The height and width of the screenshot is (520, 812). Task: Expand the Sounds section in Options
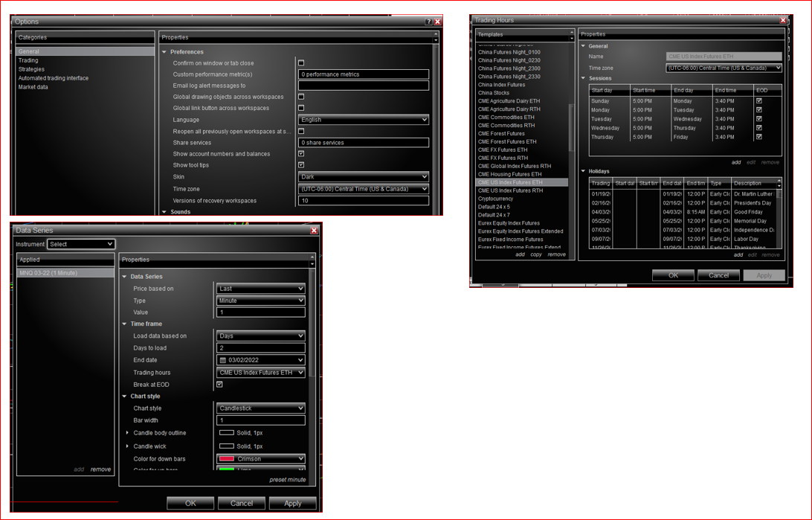click(x=164, y=212)
